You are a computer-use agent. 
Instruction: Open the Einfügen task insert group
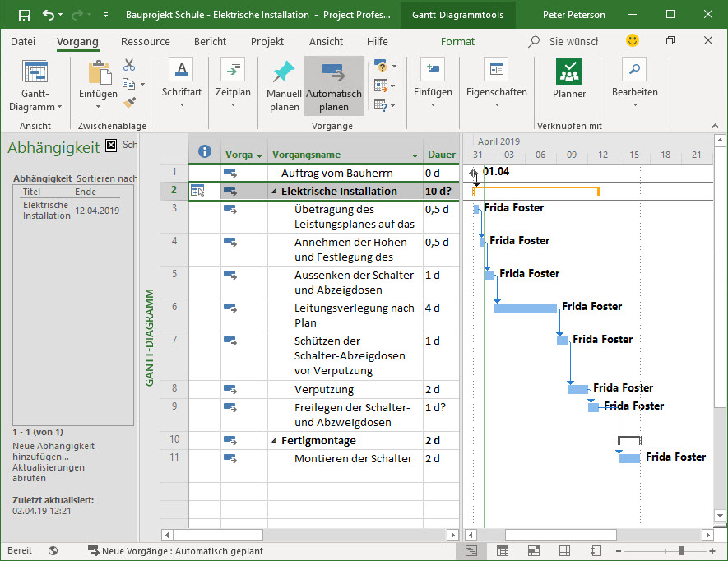tap(433, 82)
